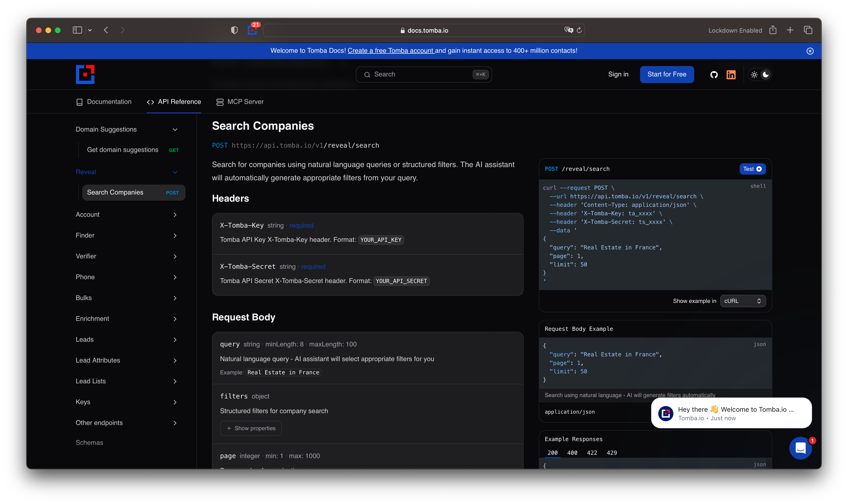The width and height of the screenshot is (848, 504).
Task: Click the Create a free Tomba account link
Action: [391, 51]
